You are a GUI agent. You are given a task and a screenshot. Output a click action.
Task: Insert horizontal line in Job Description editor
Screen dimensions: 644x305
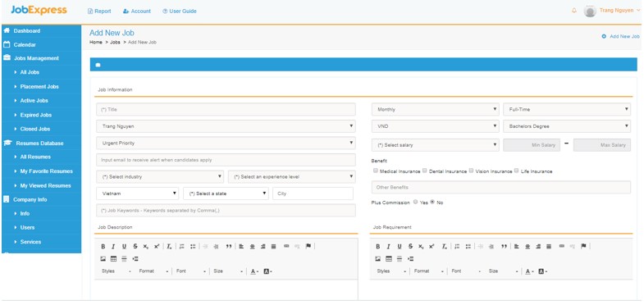[x=125, y=258]
